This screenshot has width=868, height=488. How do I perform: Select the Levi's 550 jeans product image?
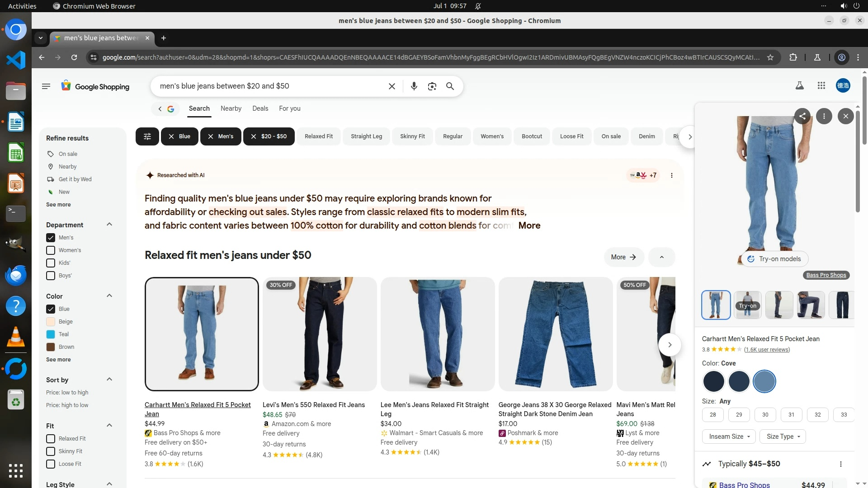pos(319,334)
